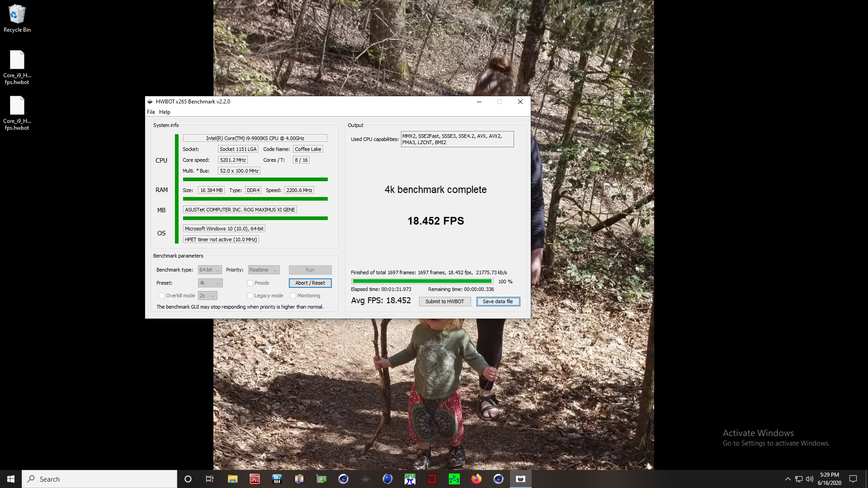The height and width of the screenshot is (488, 868).
Task: Click the Abort / Reset button
Action: [310, 283]
